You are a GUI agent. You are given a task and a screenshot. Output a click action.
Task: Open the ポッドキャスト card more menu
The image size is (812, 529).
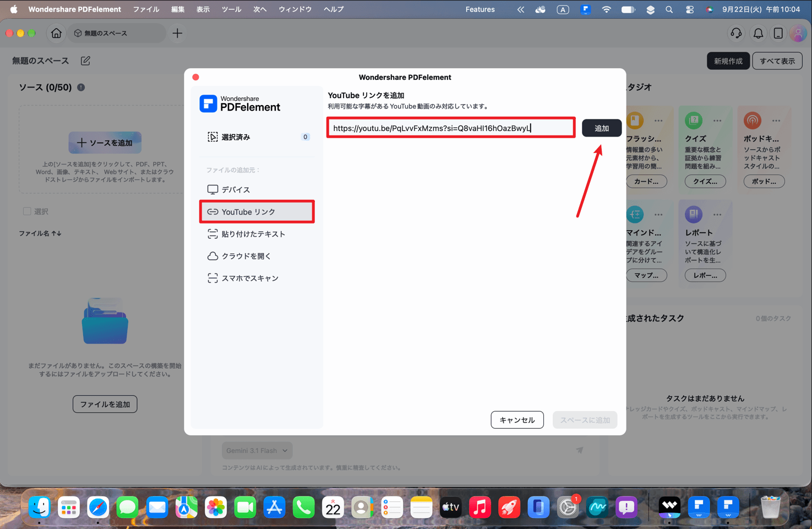coord(776,121)
